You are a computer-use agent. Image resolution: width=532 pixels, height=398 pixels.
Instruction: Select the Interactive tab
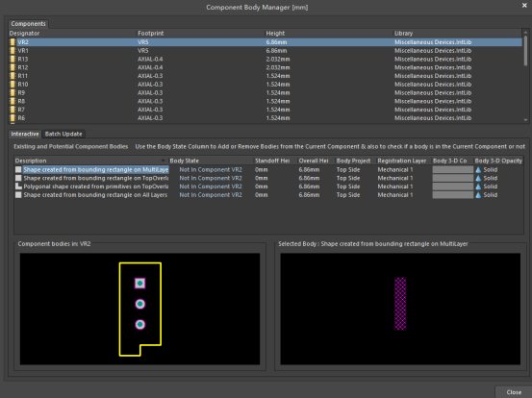click(25, 134)
